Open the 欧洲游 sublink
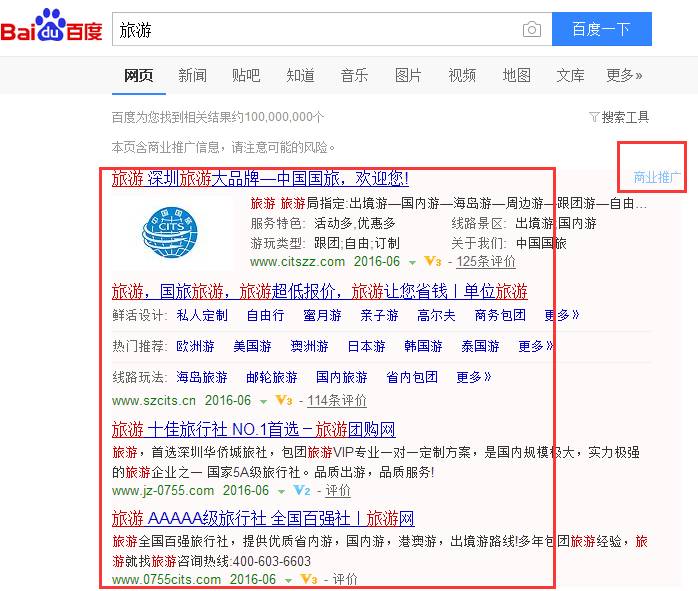 195,346
